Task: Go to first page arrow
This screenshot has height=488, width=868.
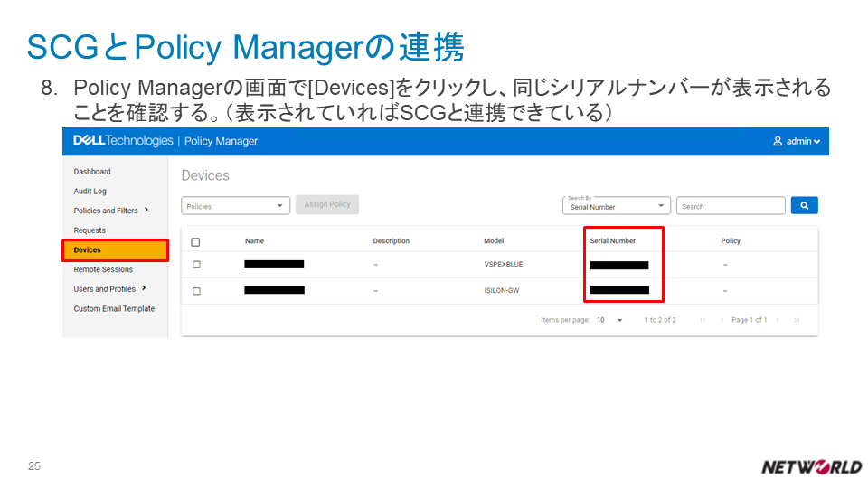Action: 703,320
